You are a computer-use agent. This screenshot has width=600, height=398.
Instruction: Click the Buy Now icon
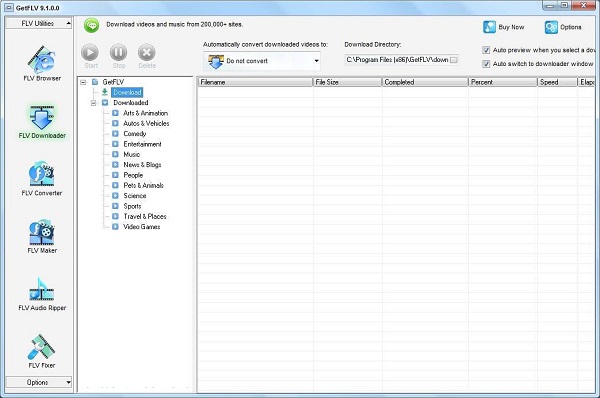point(489,27)
